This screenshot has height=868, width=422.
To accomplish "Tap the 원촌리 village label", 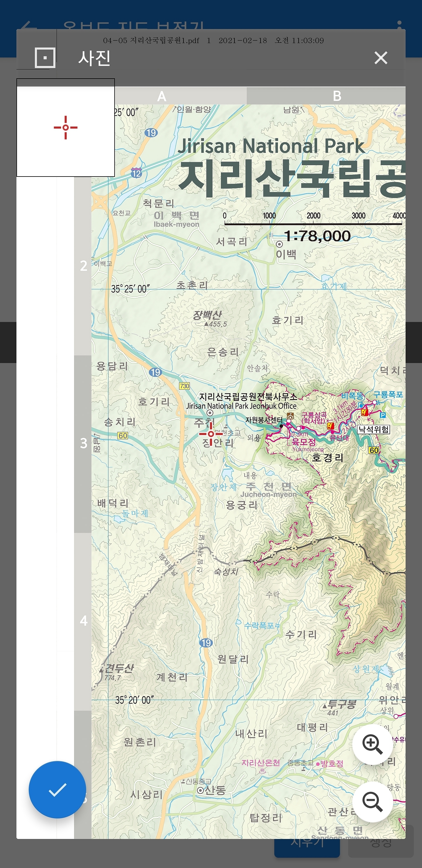I will tap(140, 742).
